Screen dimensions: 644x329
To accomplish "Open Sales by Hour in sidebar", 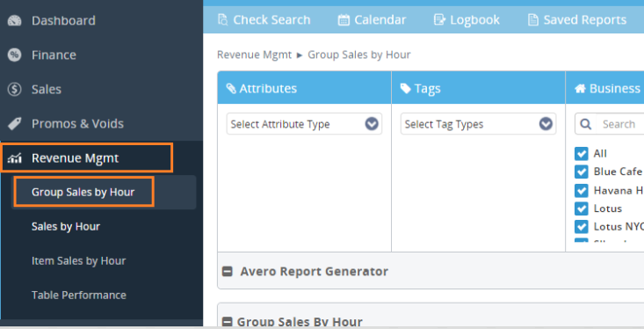I will (x=66, y=227).
